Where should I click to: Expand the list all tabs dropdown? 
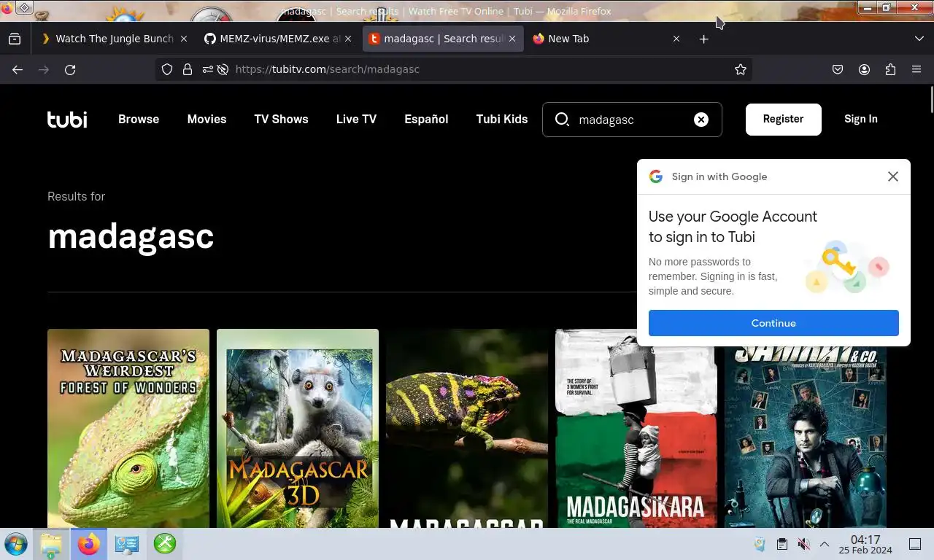(919, 39)
